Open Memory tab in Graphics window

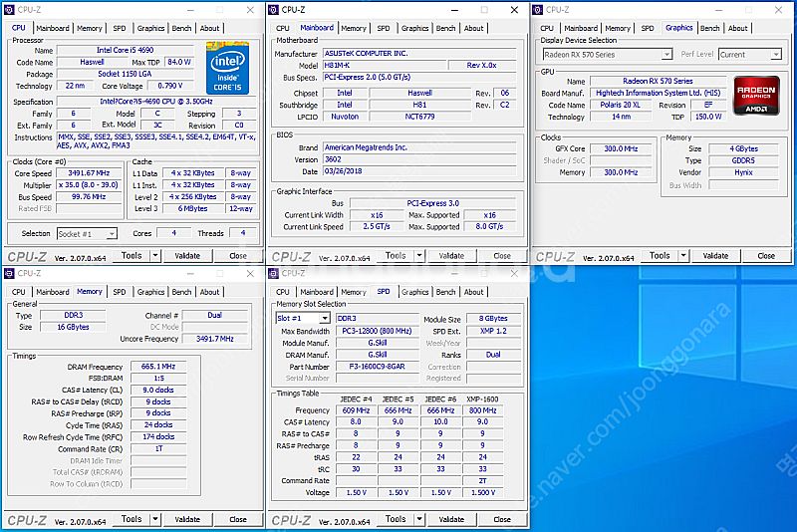pyautogui.click(x=618, y=29)
